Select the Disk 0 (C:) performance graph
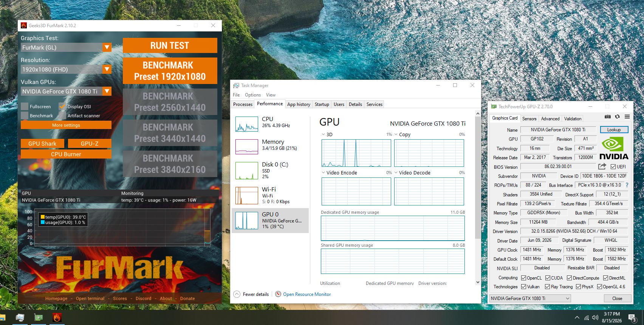Image resolution: width=644 pixels, height=325 pixels. pos(247,171)
